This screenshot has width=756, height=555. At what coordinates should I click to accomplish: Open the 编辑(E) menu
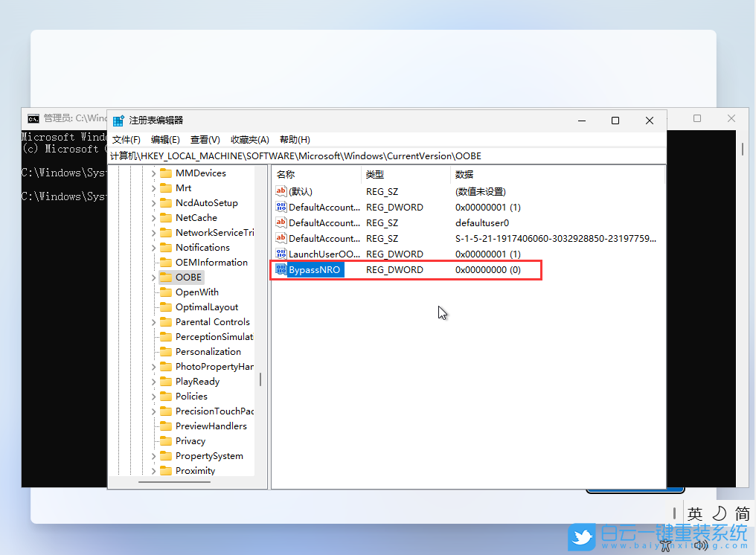(x=164, y=139)
